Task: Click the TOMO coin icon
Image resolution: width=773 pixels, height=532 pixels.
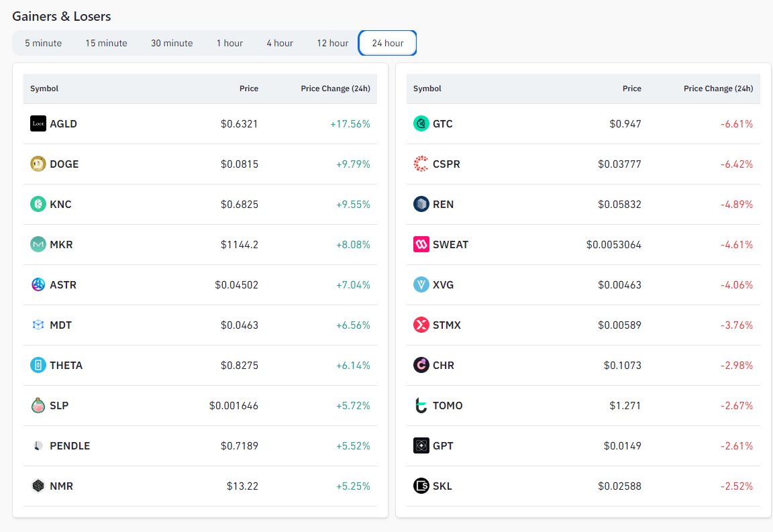Action: (421, 405)
